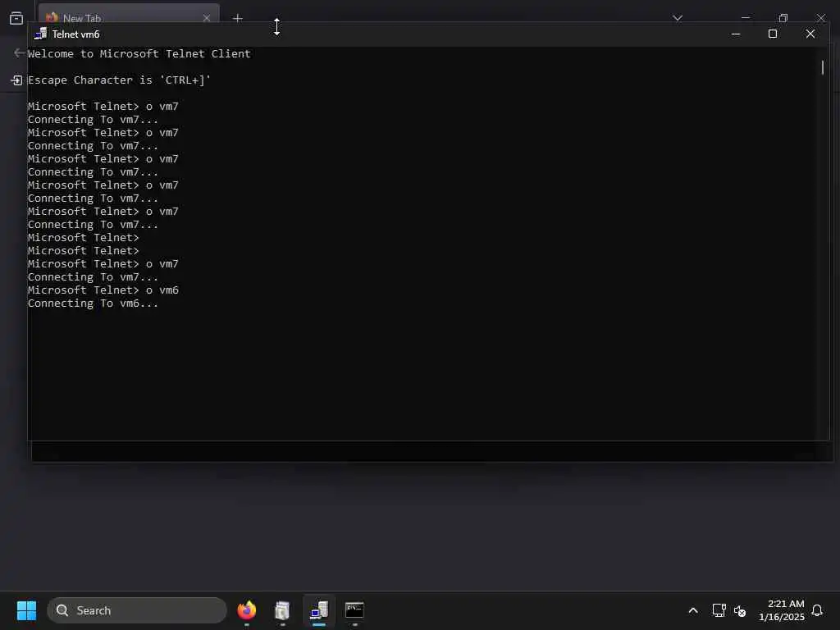
Task: Click the browser back arrow
Action: coord(19,52)
